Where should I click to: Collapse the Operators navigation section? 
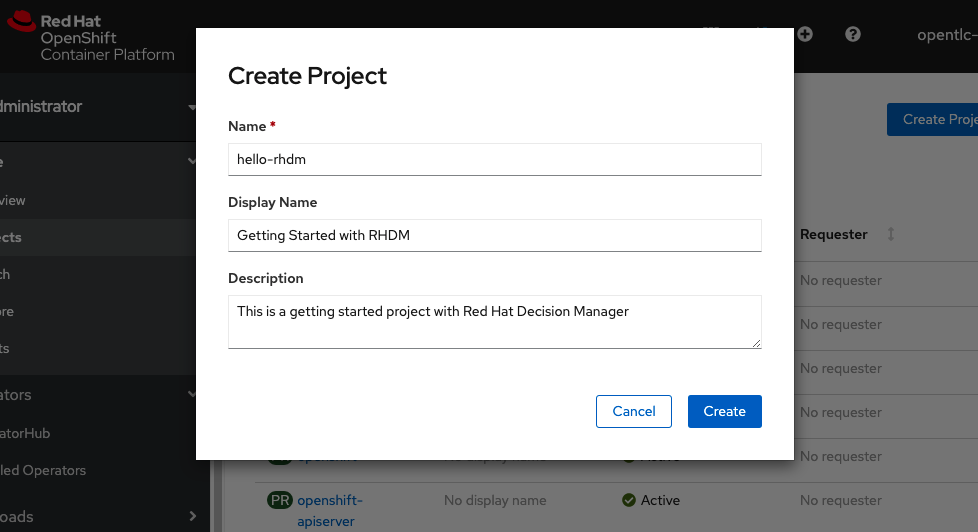click(100, 395)
